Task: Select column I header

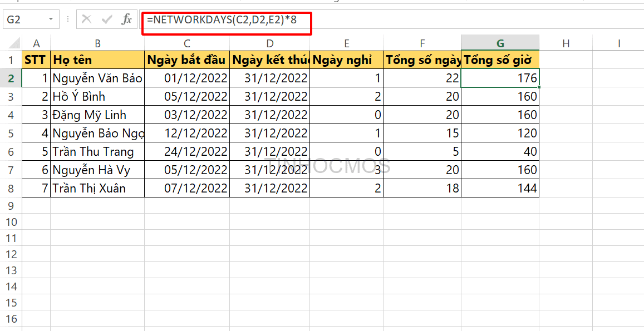Action: click(x=618, y=43)
